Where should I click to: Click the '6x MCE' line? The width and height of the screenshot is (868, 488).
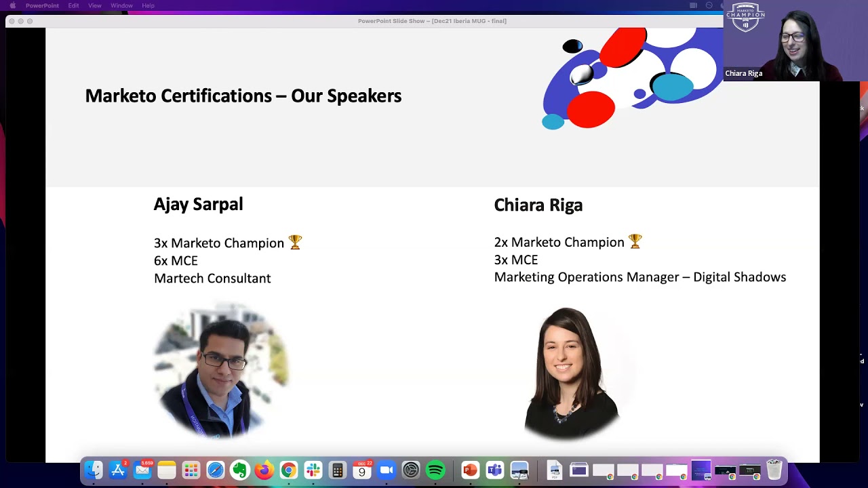[176, 260]
